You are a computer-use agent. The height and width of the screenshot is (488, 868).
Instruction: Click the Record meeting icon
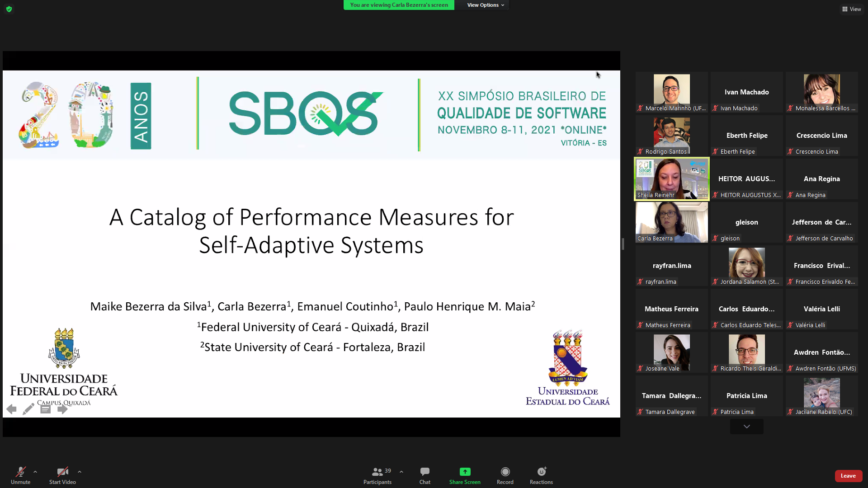[x=505, y=472]
